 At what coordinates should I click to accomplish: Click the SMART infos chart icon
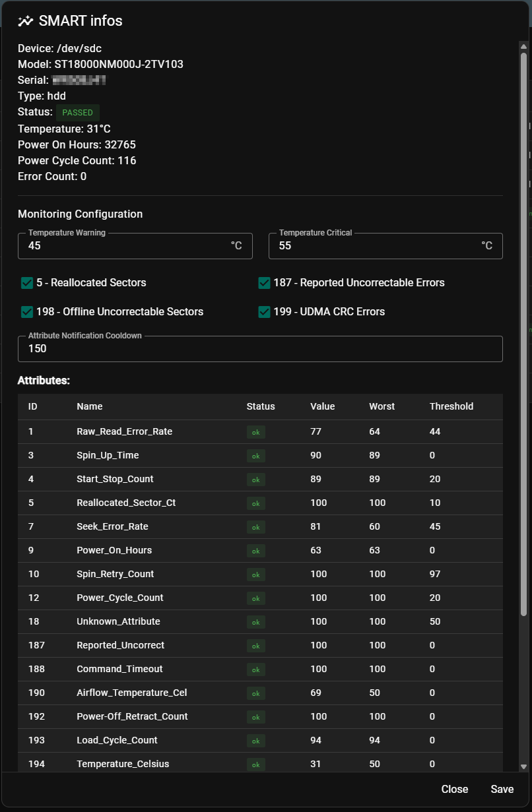(25, 21)
